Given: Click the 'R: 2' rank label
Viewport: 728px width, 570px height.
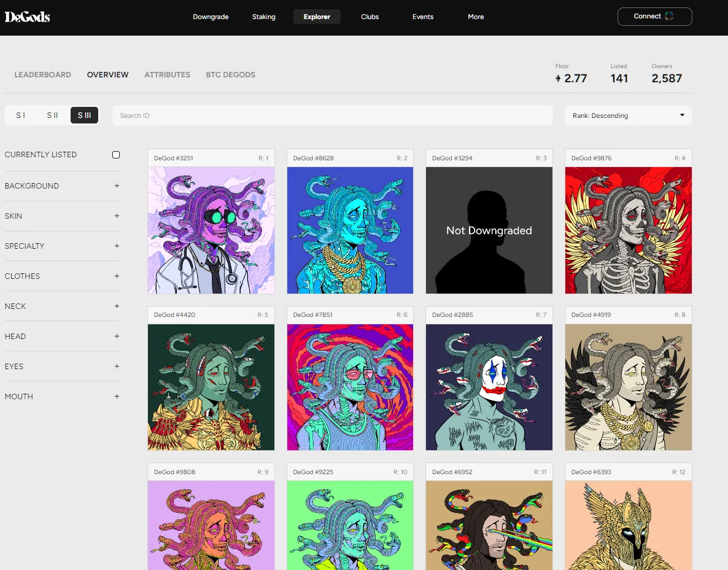Looking at the screenshot, I should (x=402, y=158).
